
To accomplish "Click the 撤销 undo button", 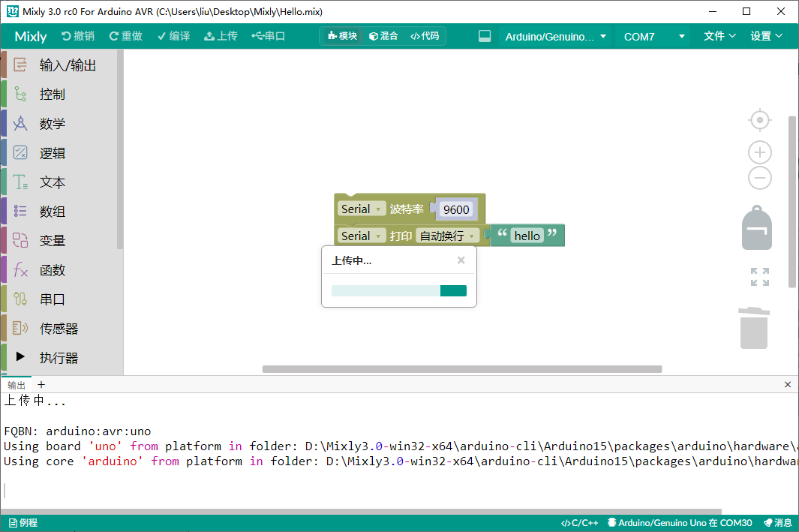I will tap(78, 36).
